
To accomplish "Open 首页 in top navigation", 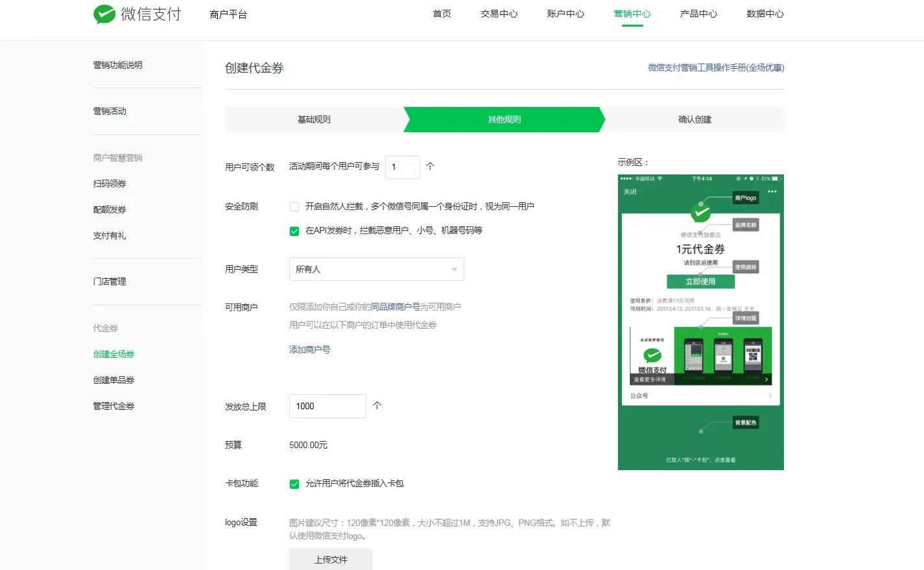I will pos(442,14).
